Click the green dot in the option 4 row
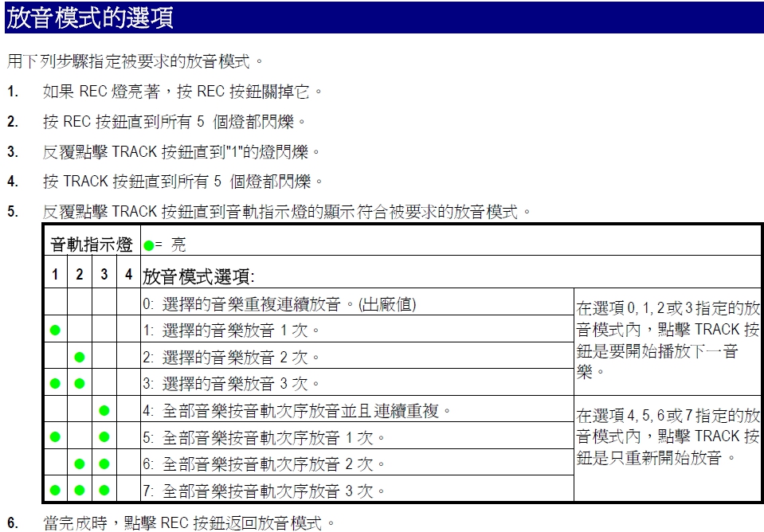The height and width of the screenshot is (532, 764). pos(104,411)
